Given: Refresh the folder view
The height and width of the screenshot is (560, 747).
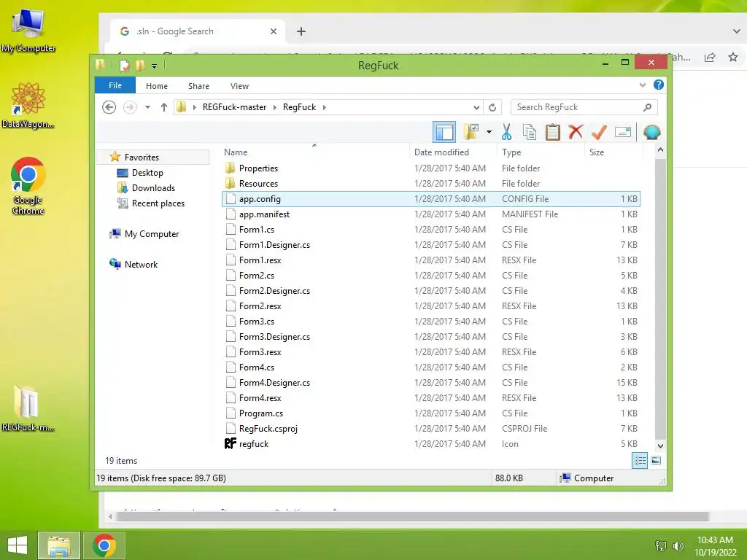Looking at the screenshot, I should point(492,107).
